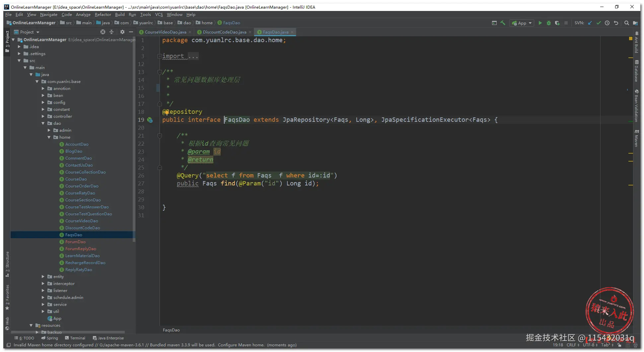Screen dimensions: 644x352
Task: Click the 'yuanlrc' breadcrumb in navigation bar
Action: pos(143,23)
